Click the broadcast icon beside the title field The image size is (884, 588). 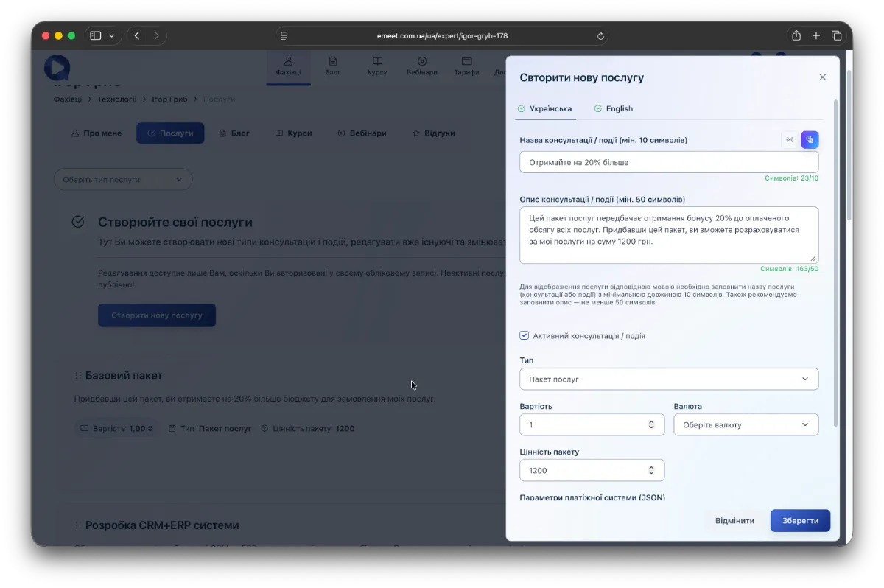(790, 140)
